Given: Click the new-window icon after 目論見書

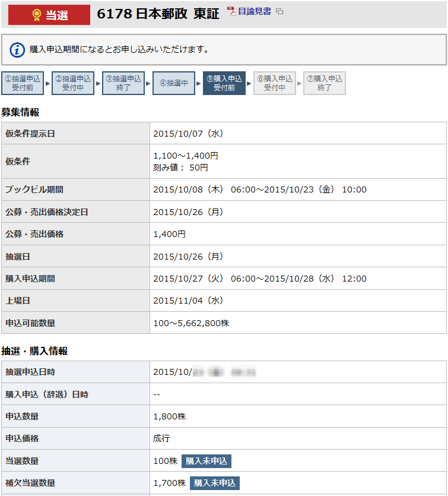Looking at the screenshot, I should (x=279, y=11).
